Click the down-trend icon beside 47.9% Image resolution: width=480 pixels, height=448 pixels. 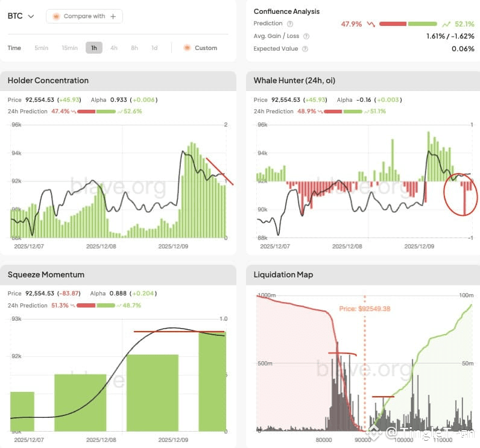tap(371, 24)
